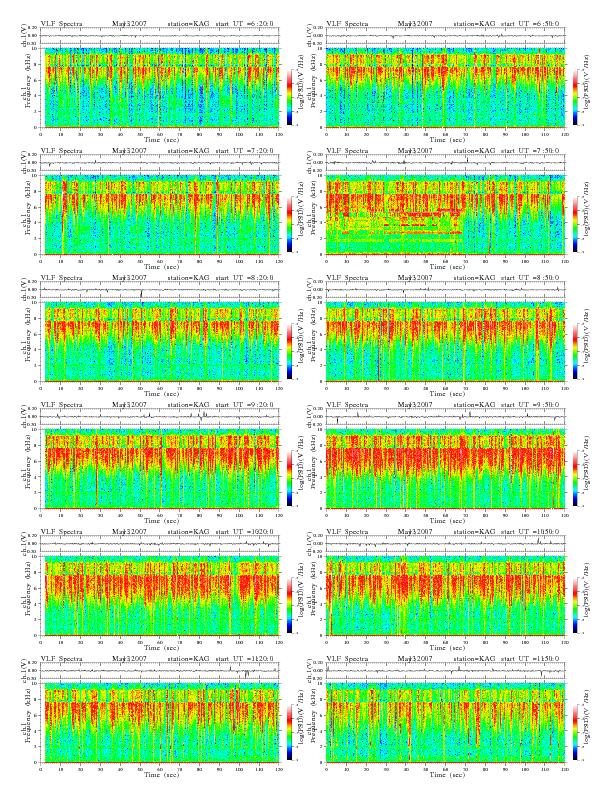Click the ch.1 waveform strip above 10:20:0 spectrogram
The height and width of the screenshot is (792, 612).
pyautogui.click(x=160, y=544)
